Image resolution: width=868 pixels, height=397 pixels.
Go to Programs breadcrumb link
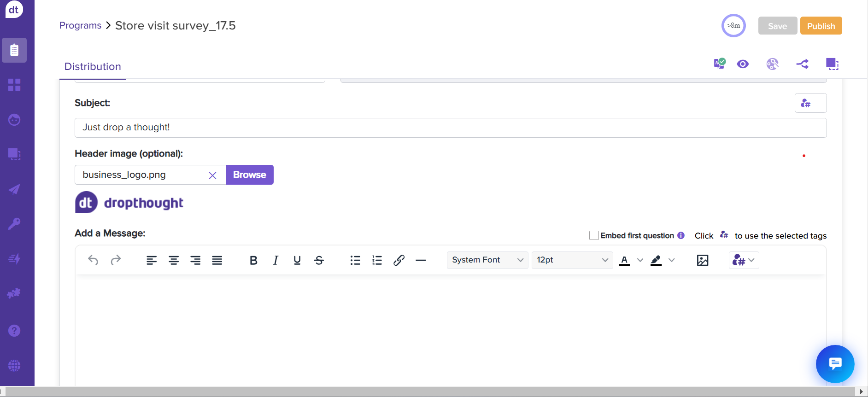80,25
